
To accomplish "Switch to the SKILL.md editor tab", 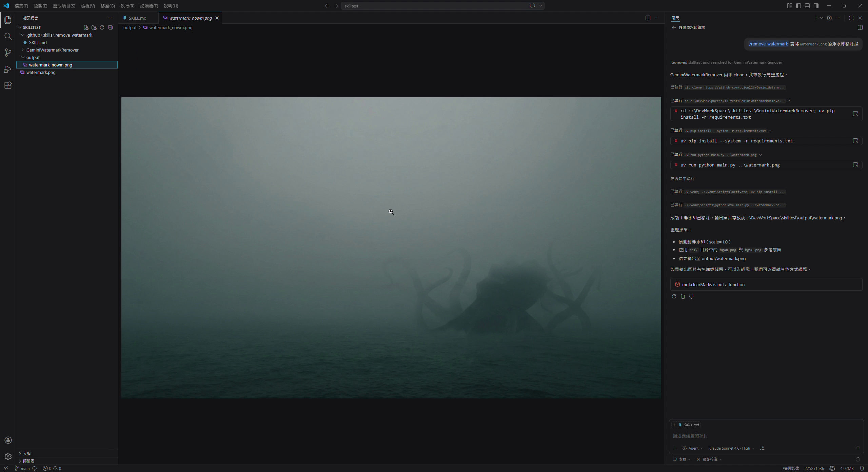I will (x=137, y=18).
